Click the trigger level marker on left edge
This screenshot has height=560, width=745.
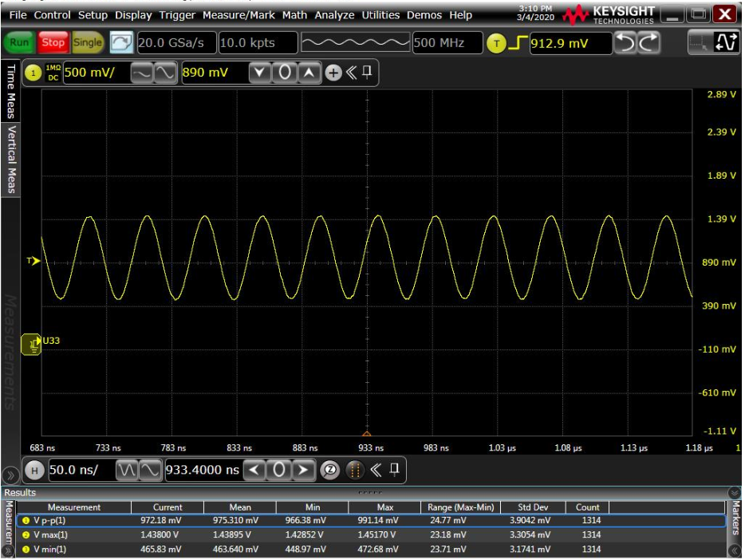34,261
